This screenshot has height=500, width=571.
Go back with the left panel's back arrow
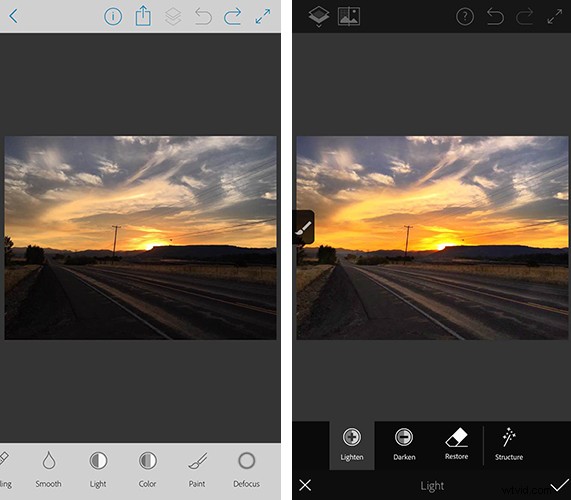click(13, 16)
